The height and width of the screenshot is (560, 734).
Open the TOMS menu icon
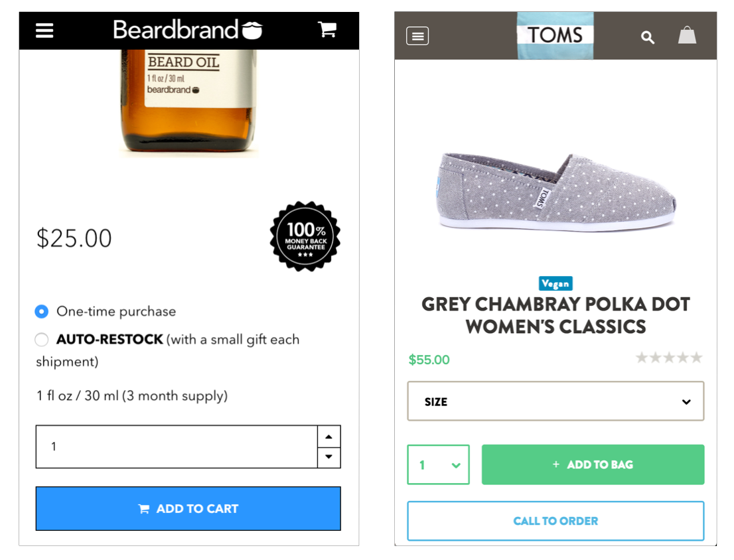click(x=417, y=36)
